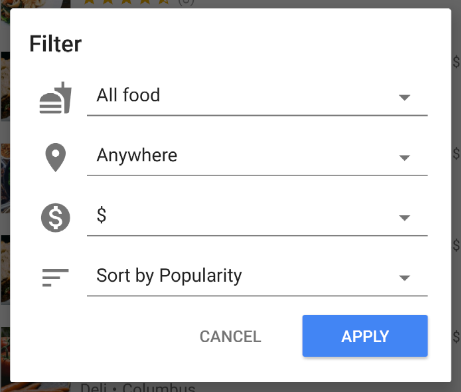Click the arrow beside All food
Image resolution: width=461 pixels, height=392 pixels.
(404, 98)
